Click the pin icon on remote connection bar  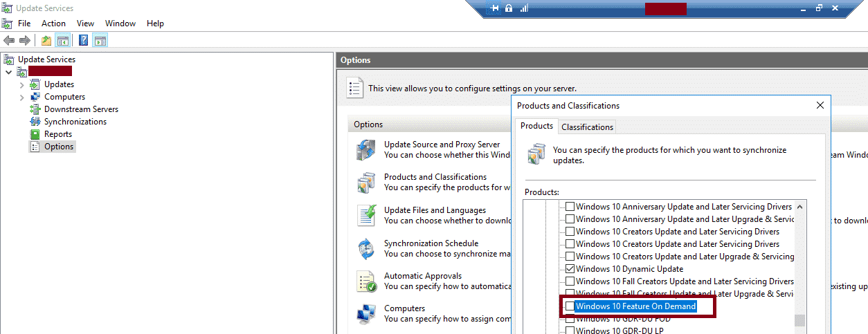tap(495, 8)
